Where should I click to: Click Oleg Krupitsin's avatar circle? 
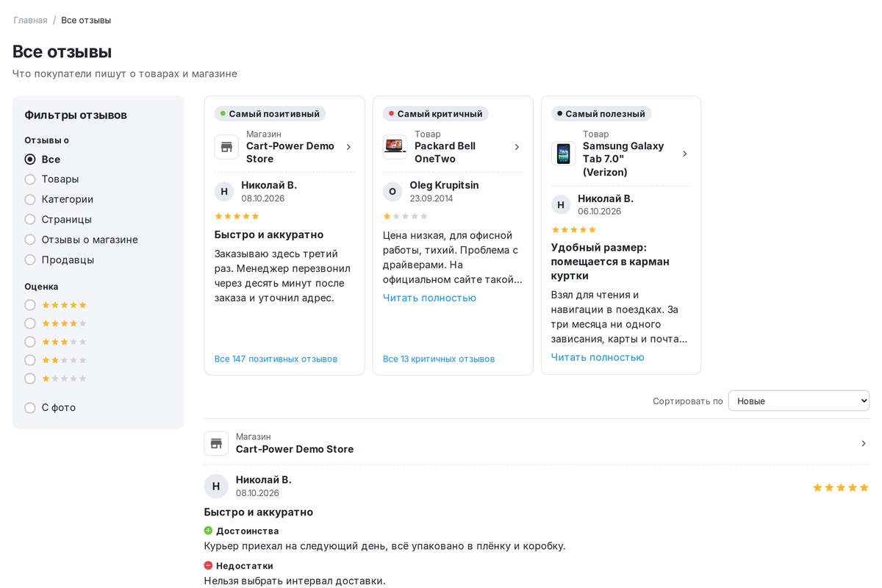[392, 192]
